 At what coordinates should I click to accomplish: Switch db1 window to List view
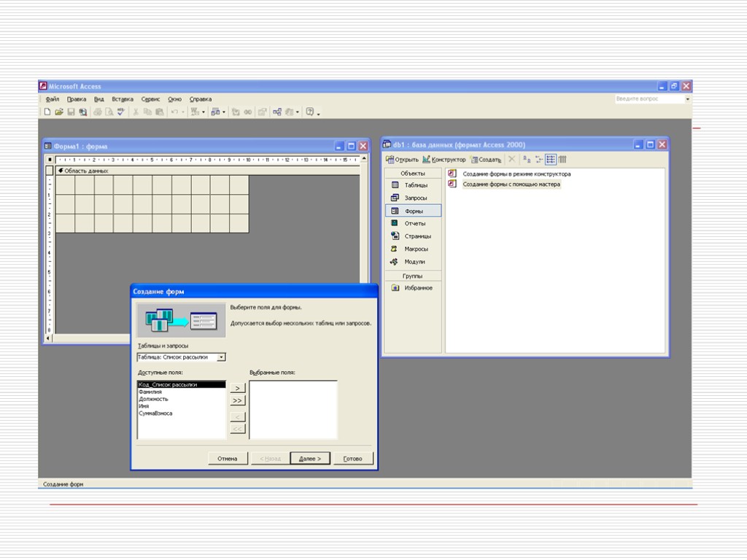(551, 159)
